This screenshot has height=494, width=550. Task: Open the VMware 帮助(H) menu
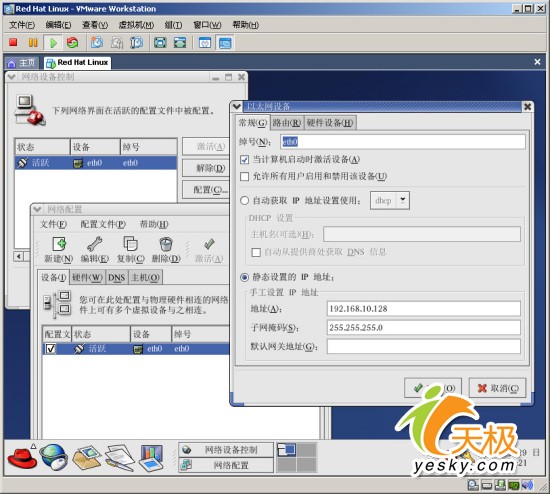click(x=246, y=25)
